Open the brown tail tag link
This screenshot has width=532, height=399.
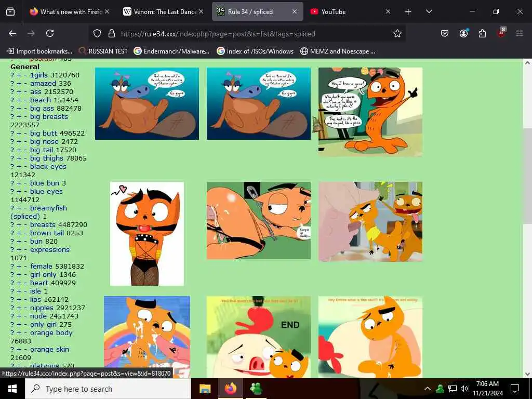click(47, 233)
